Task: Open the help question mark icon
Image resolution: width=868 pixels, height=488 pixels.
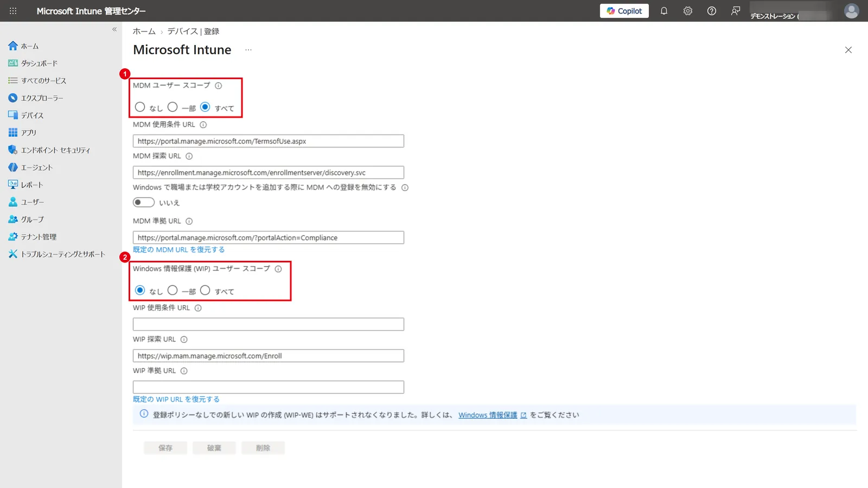Action: [711, 11]
